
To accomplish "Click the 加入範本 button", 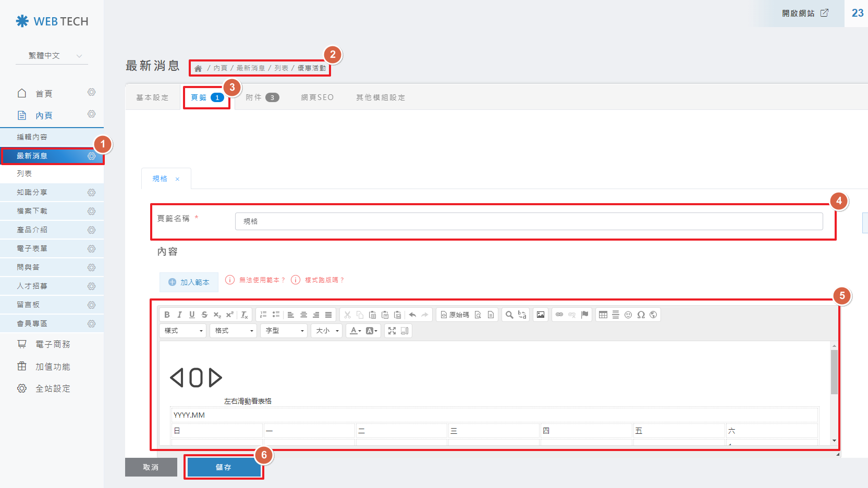I will (x=189, y=282).
